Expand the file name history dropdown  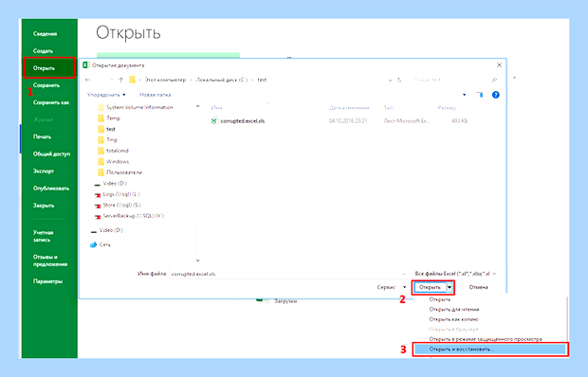[x=404, y=274]
